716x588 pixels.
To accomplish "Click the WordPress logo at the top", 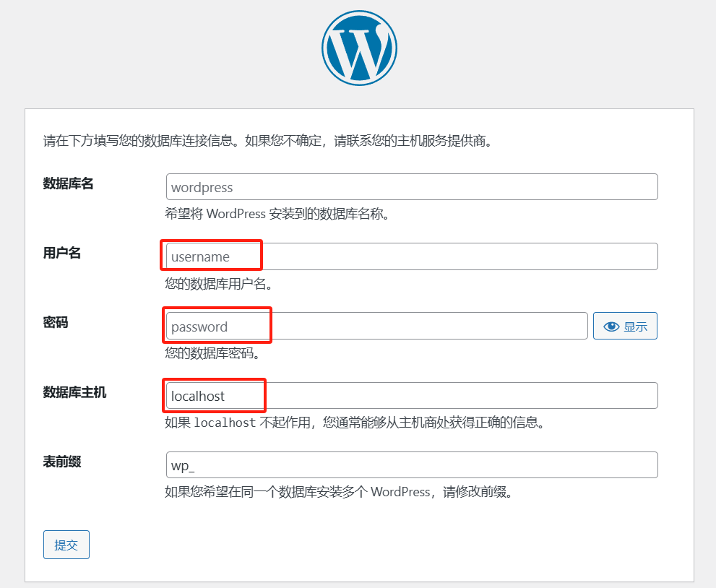I will [x=359, y=48].
